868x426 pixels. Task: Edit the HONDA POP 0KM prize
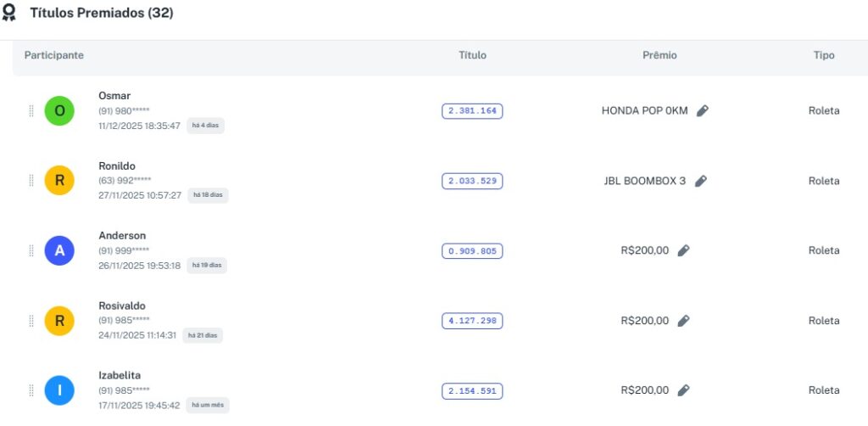coord(702,111)
